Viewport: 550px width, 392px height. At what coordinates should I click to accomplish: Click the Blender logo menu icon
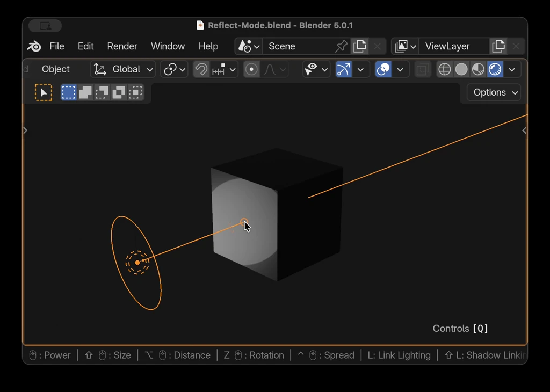tap(34, 47)
